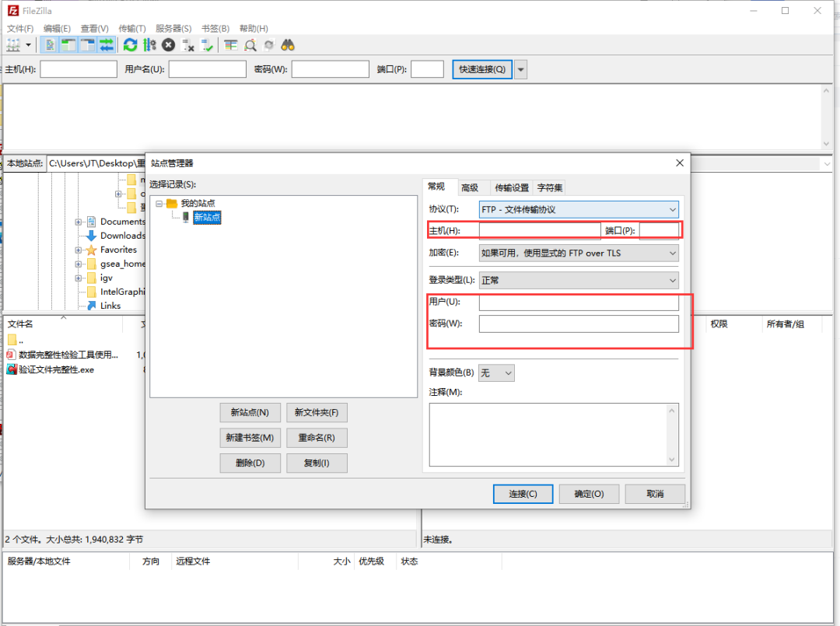Image resolution: width=840 pixels, height=626 pixels.
Task: Click the green refresh file list icon
Action: pos(130,46)
